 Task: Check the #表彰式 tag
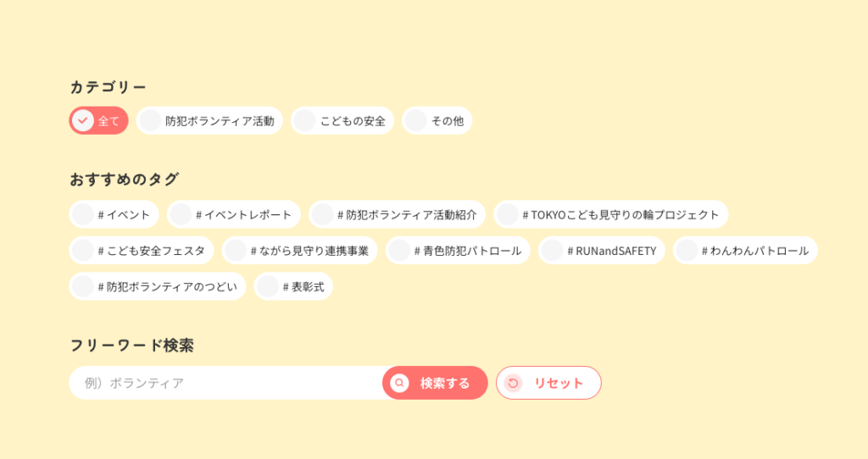293,286
